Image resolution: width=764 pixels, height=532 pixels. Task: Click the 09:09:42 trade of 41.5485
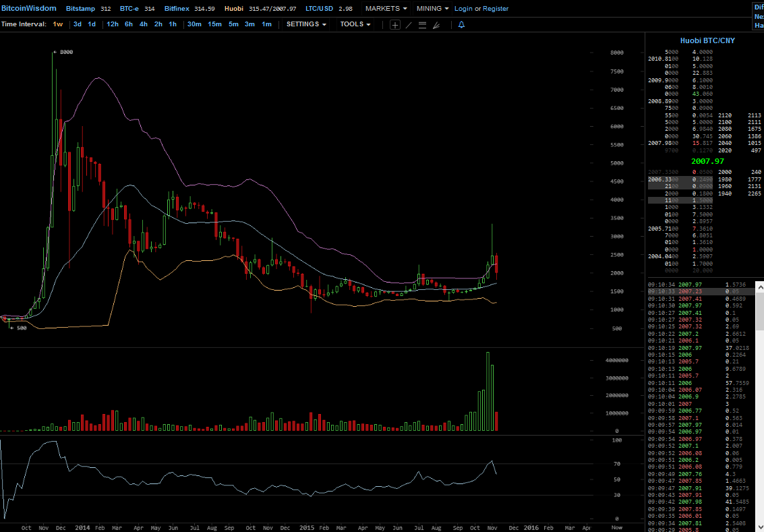(701, 502)
